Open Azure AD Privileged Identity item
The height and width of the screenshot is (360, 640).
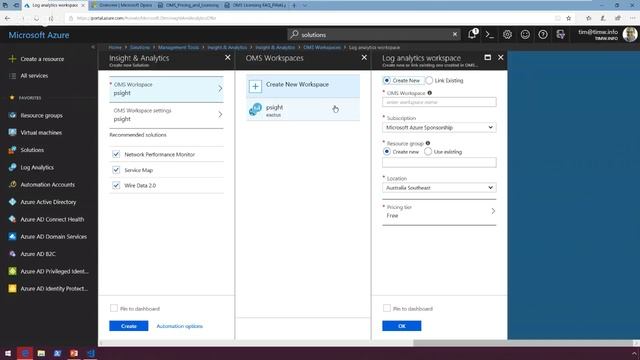pyautogui.click(x=54, y=271)
